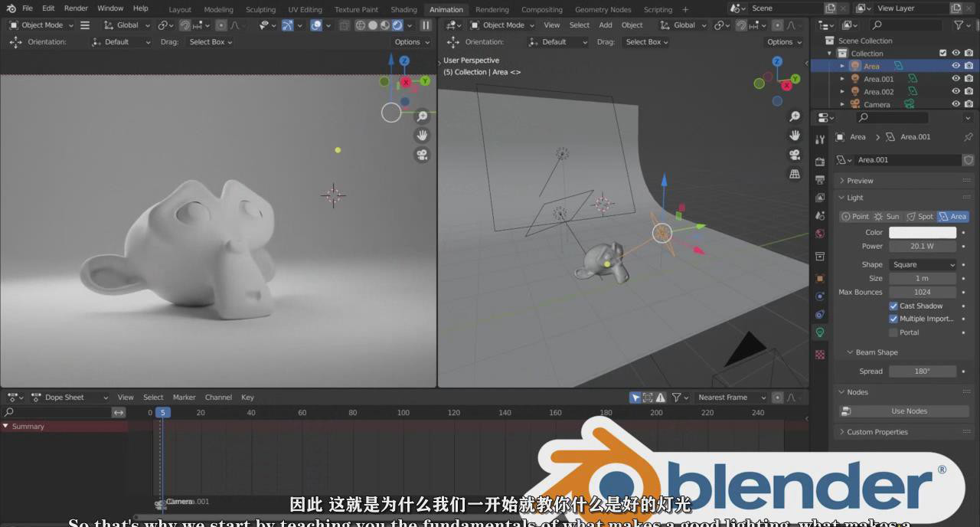Activate the pan hand icon in left viewport
This screenshot has height=527, width=980.
(x=422, y=136)
